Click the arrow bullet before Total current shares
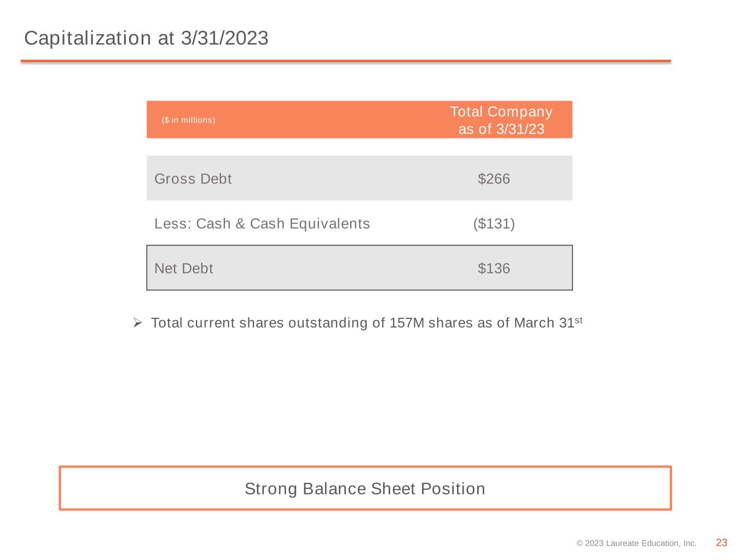 [138, 323]
